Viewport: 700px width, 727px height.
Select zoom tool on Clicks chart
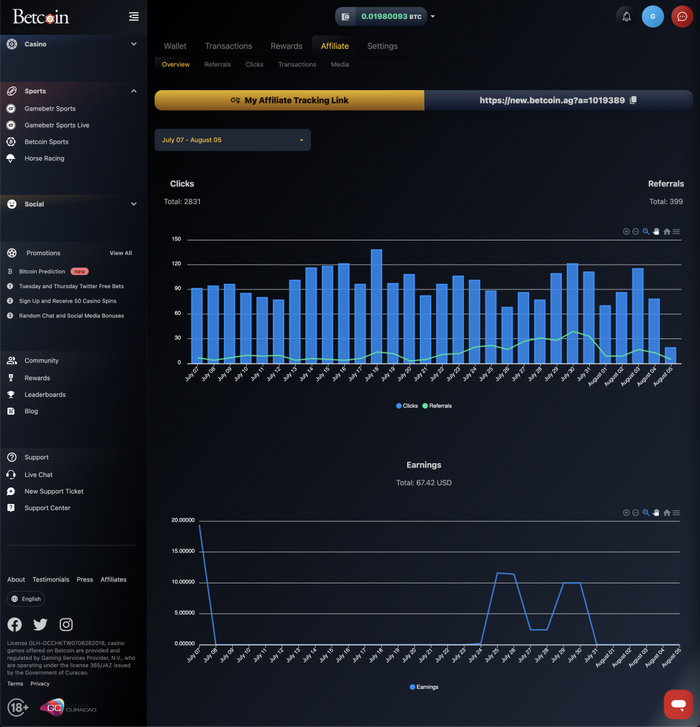coord(646,231)
